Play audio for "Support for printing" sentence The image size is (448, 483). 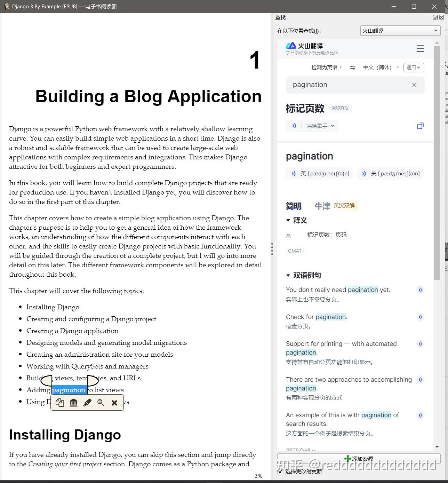420,344
